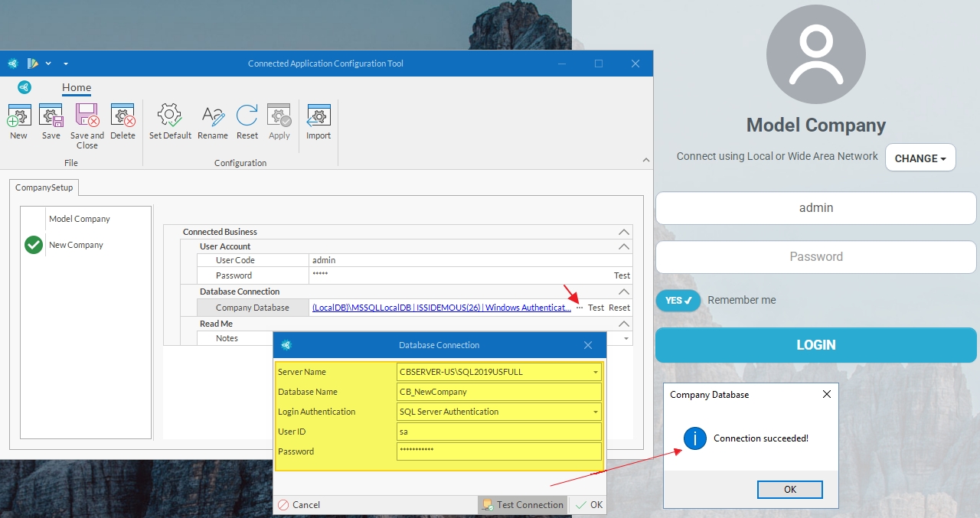Click the Reset icon in ribbon

(x=247, y=116)
